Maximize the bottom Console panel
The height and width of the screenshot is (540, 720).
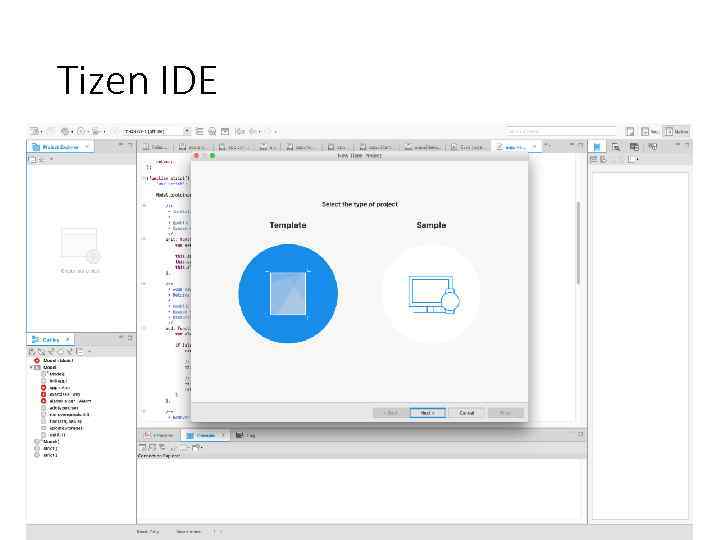[580, 434]
